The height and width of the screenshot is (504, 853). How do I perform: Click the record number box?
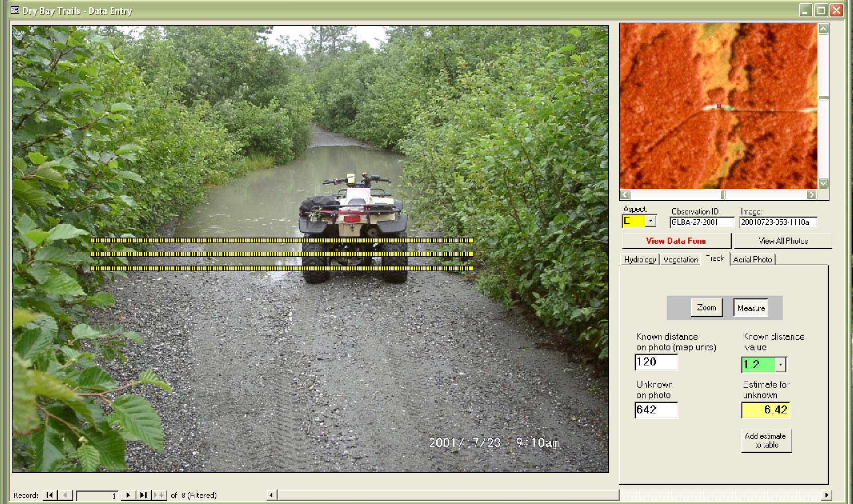coord(97,496)
